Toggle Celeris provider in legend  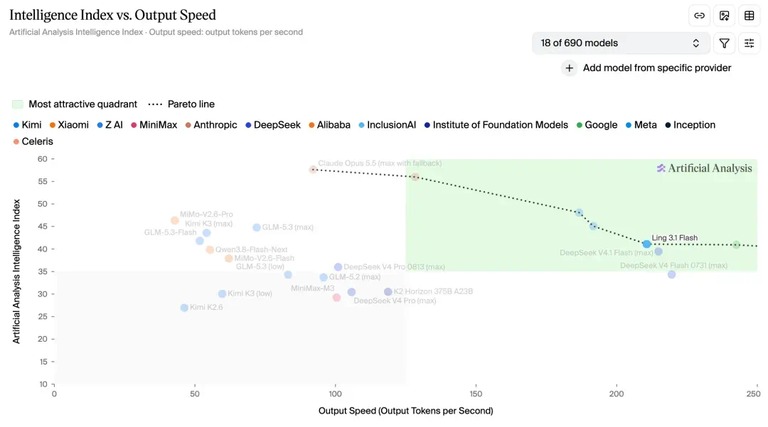(x=33, y=142)
